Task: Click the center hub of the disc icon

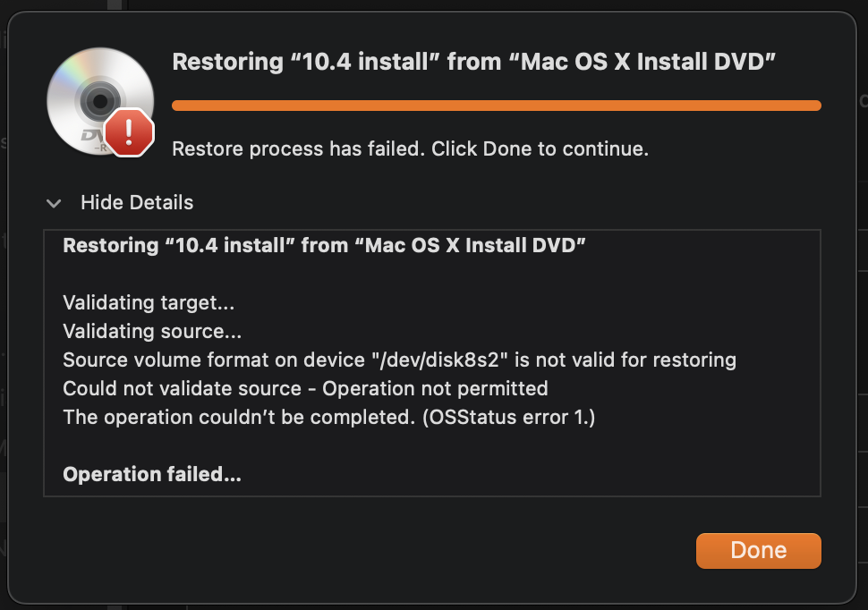Action: point(98,100)
